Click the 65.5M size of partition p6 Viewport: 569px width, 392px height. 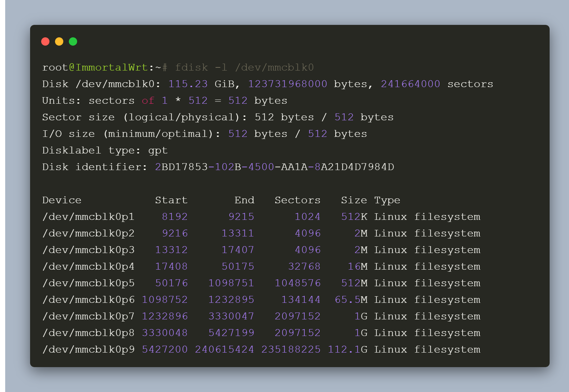(351, 300)
